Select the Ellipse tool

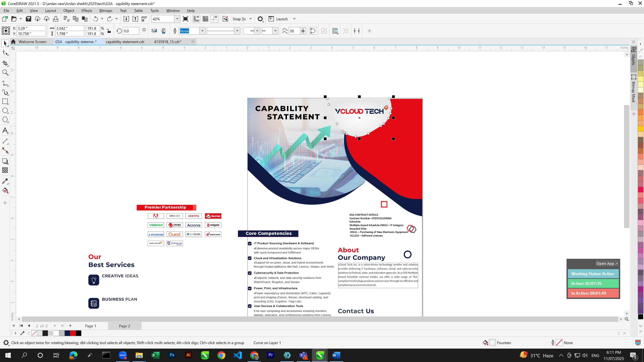coord(5,110)
